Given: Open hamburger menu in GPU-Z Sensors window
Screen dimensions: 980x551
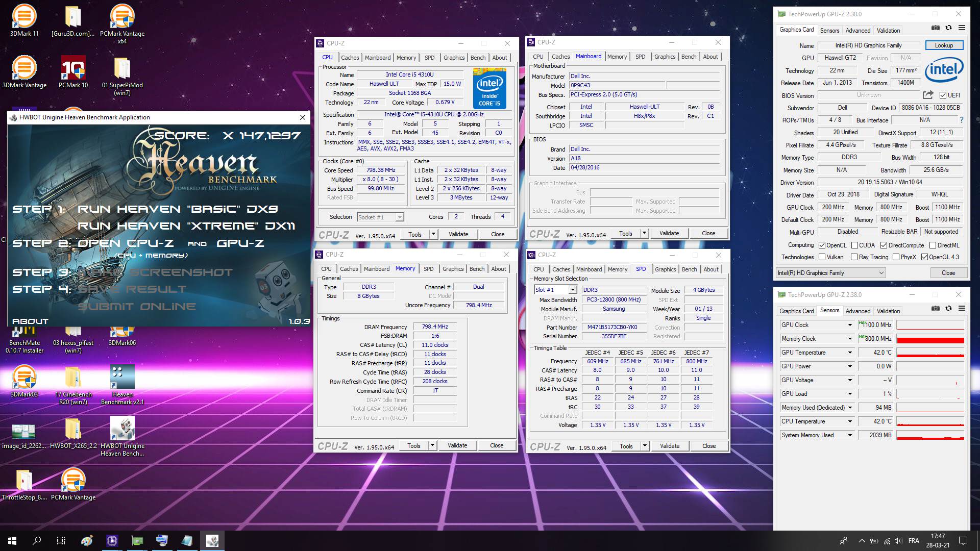Looking at the screenshot, I should pyautogui.click(x=962, y=309).
